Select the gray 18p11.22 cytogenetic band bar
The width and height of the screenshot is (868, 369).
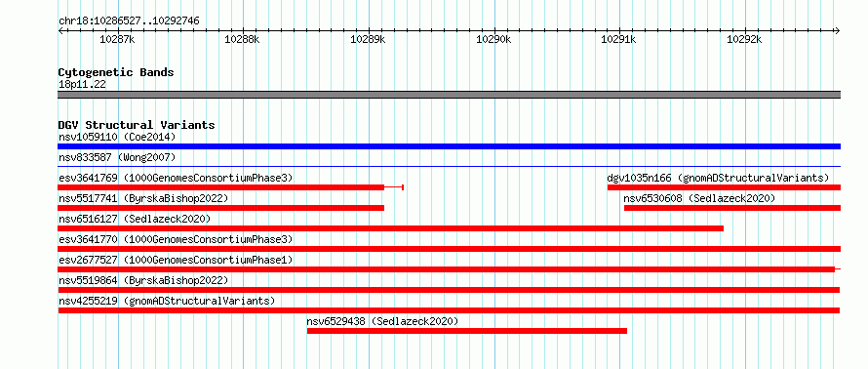coord(449,95)
